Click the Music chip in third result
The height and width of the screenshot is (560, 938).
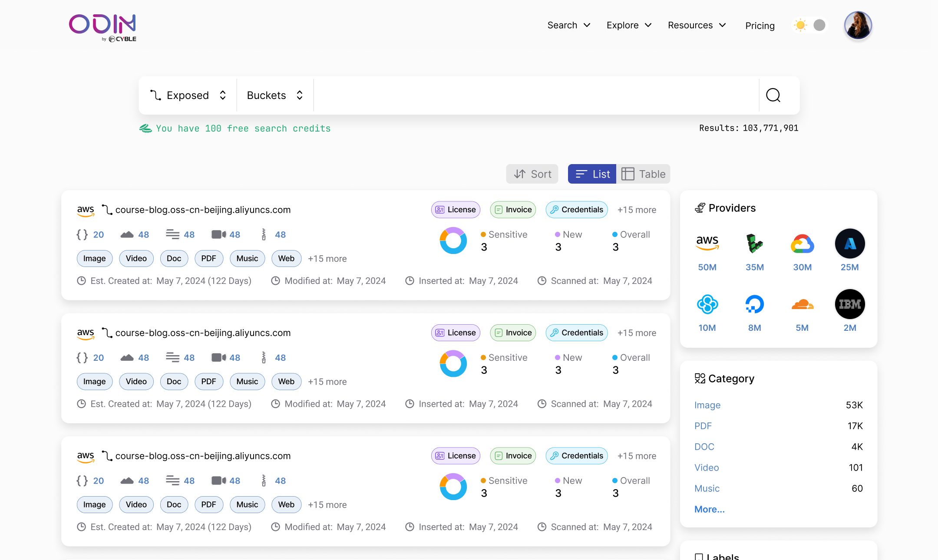[247, 504]
